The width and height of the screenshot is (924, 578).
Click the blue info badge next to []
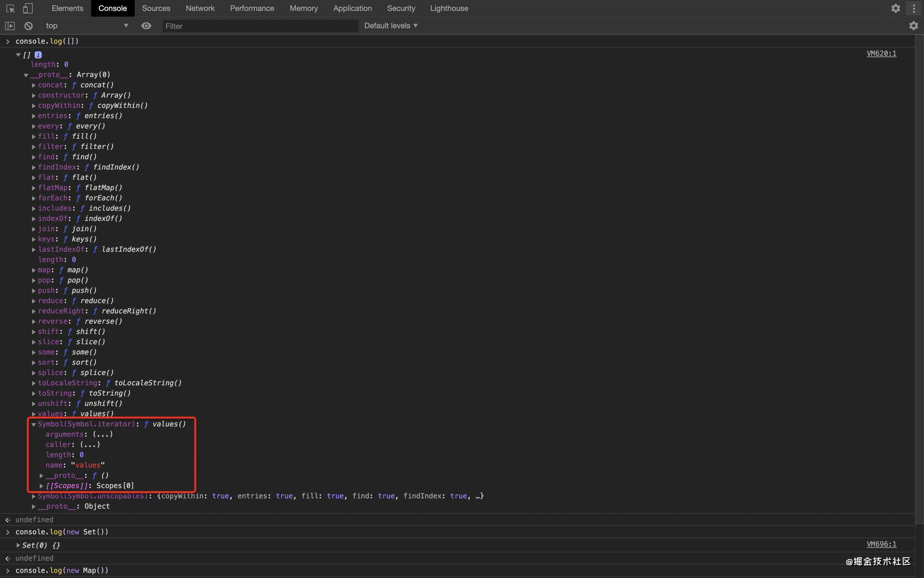pos(38,55)
